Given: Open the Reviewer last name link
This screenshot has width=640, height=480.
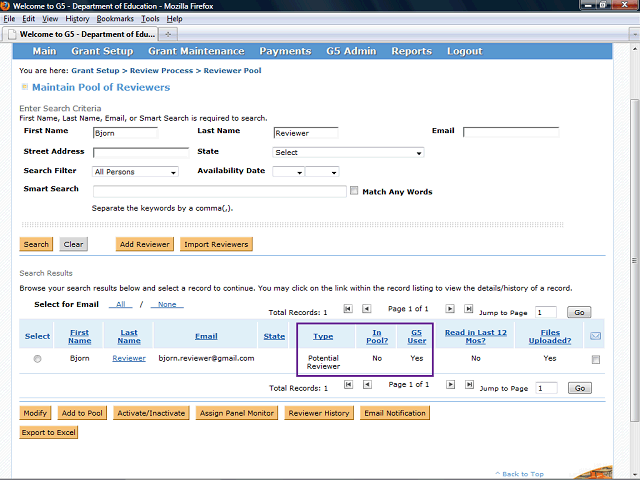Looking at the screenshot, I should 129,357.
